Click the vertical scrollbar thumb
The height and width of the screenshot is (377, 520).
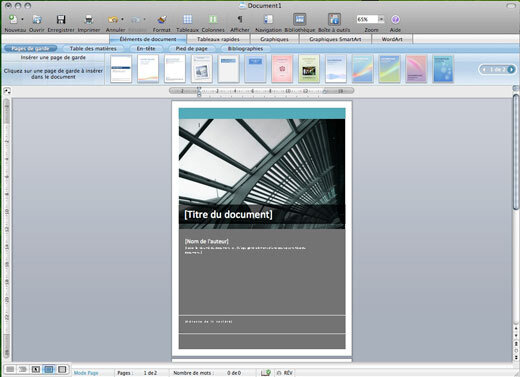tap(516, 152)
